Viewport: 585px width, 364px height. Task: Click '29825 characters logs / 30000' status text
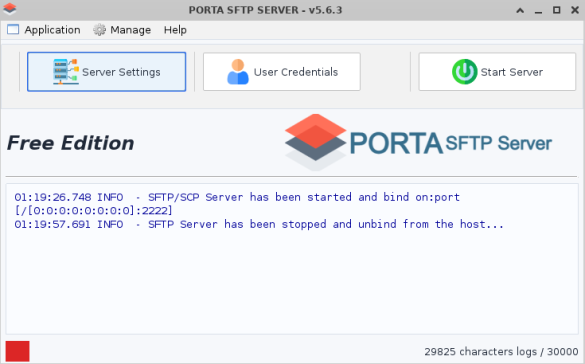pos(501,352)
